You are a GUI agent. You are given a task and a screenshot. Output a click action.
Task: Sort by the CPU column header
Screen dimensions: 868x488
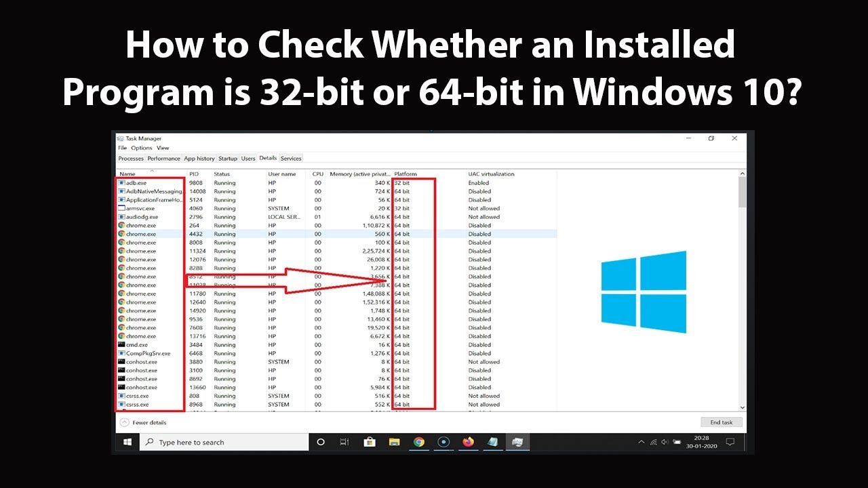(318, 174)
